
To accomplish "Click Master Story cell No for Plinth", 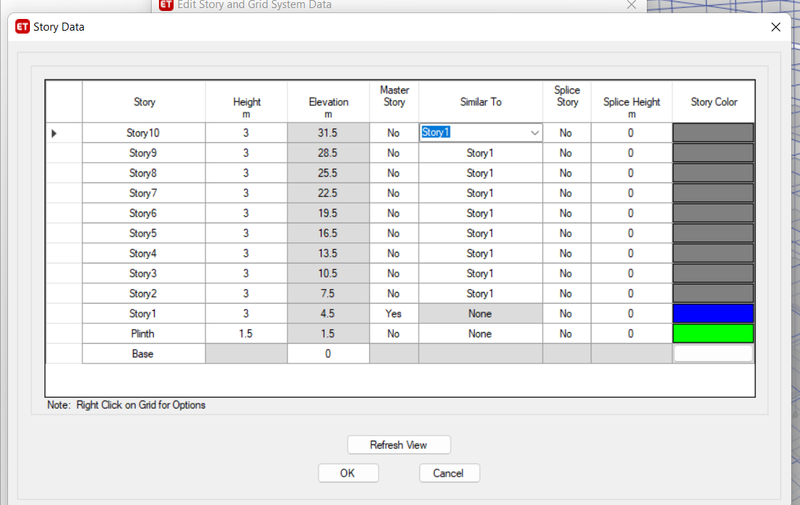I will tap(394, 334).
